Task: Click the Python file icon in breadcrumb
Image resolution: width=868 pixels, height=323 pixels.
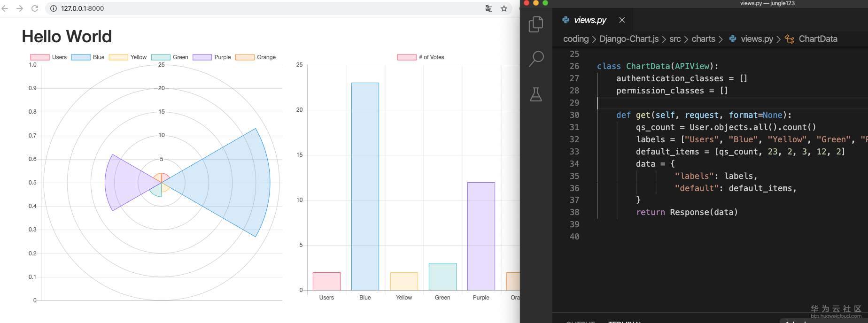Action: point(733,39)
